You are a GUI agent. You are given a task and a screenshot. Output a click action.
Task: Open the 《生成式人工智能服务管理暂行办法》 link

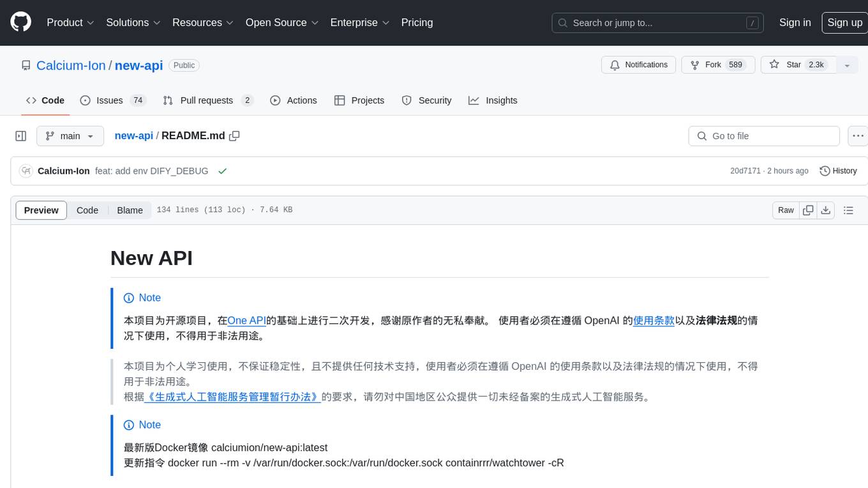point(232,397)
